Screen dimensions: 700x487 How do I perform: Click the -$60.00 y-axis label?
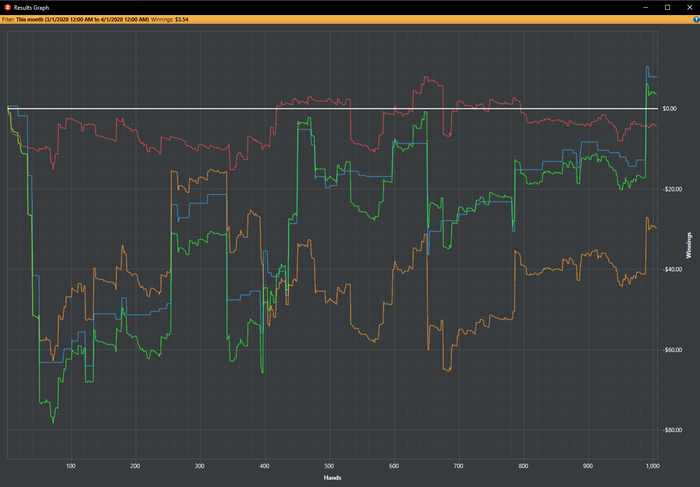pos(672,350)
